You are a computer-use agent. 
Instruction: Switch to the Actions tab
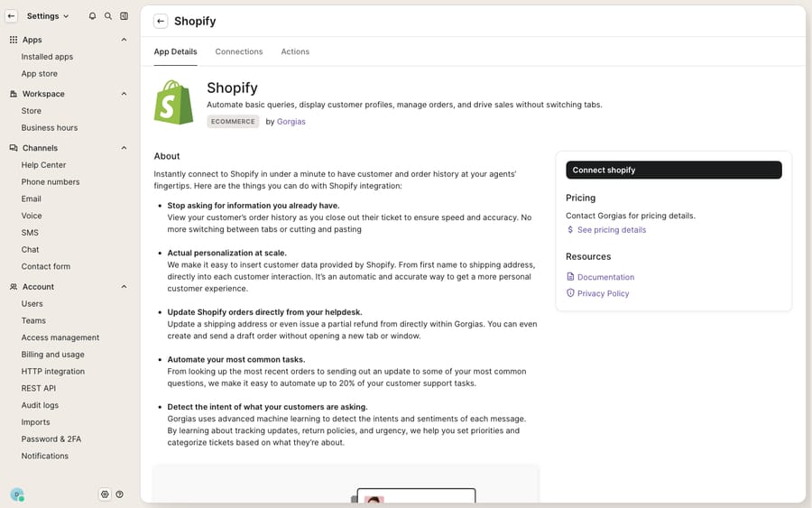(295, 51)
